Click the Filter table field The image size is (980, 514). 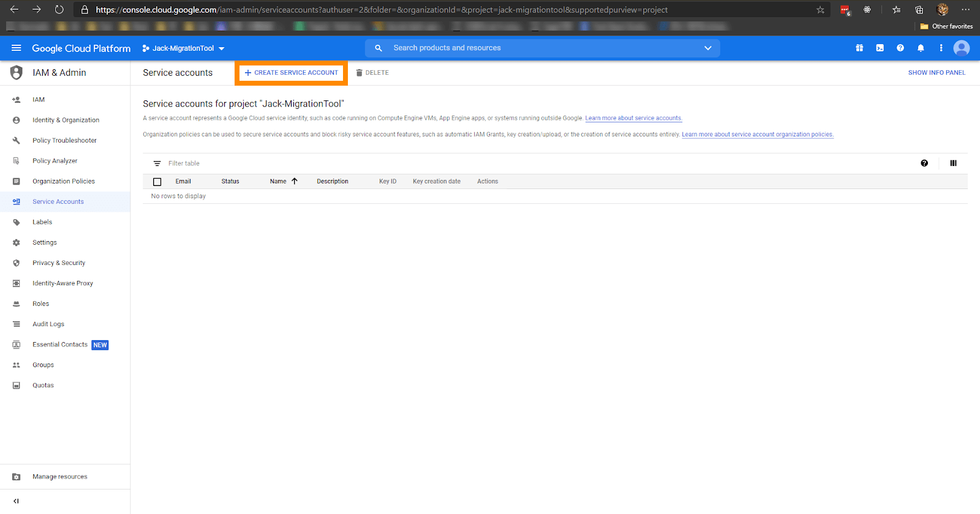point(539,163)
